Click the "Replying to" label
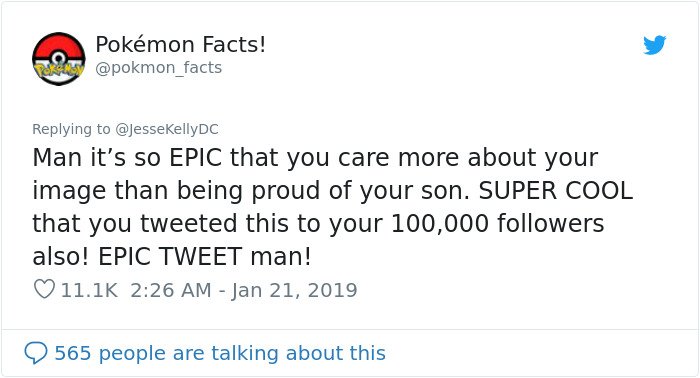Screen dimensions: 700x378 [x=71, y=129]
